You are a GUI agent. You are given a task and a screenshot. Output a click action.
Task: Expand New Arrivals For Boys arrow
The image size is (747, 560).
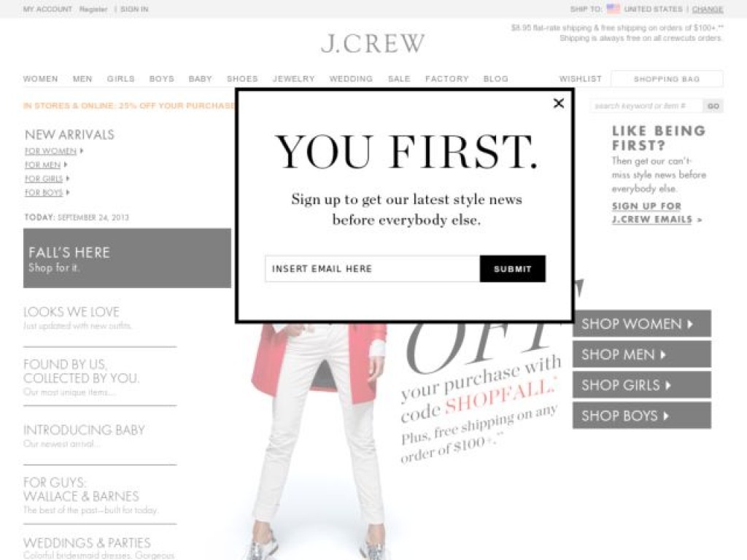[68, 192]
